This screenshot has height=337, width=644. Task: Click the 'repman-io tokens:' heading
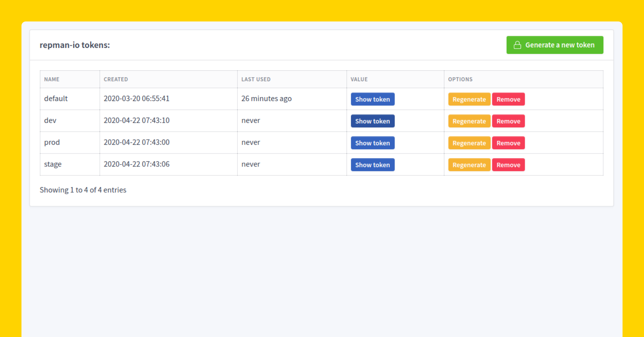[75, 45]
